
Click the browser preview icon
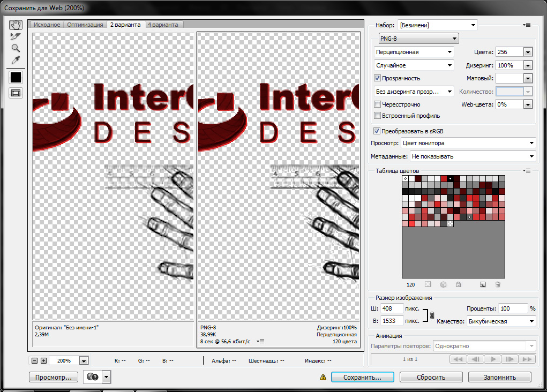pos(93,377)
